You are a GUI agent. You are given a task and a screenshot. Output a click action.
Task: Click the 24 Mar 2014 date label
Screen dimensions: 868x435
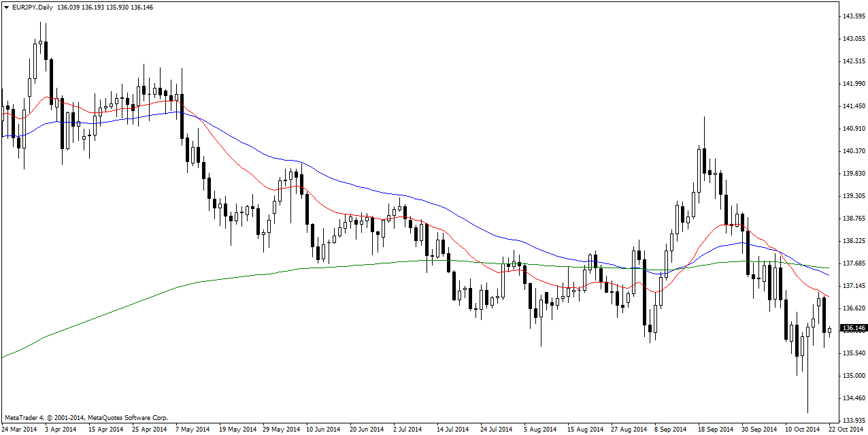pyautogui.click(x=19, y=430)
